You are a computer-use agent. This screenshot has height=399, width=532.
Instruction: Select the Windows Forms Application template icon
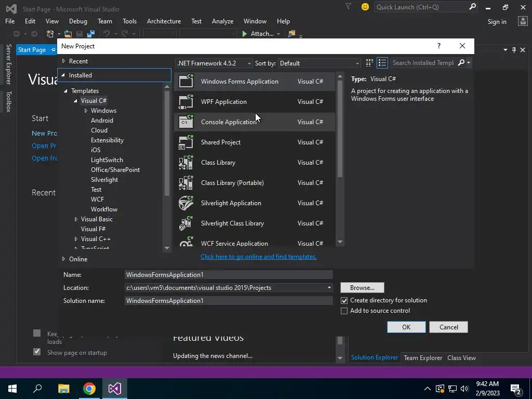(x=186, y=81)
